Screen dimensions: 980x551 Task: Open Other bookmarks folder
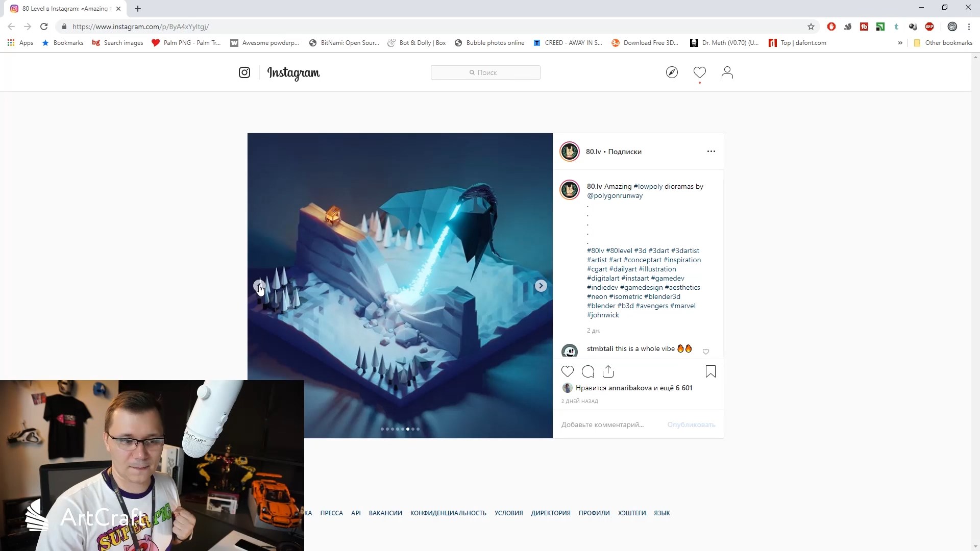[x=943, y=43]
